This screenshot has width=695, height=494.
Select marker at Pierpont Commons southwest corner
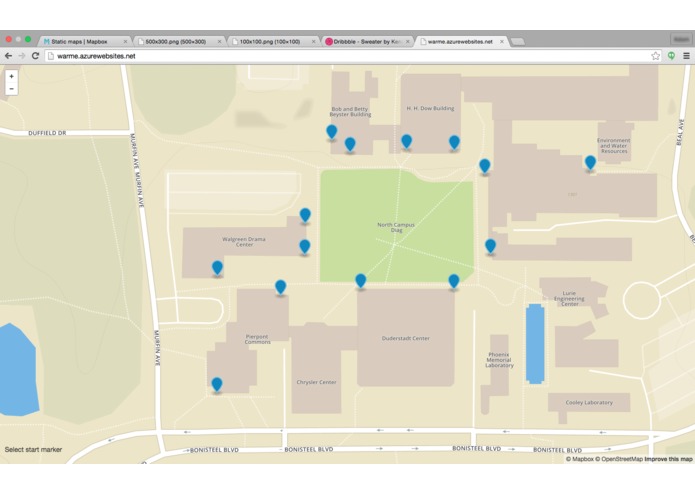coord(217,384)
